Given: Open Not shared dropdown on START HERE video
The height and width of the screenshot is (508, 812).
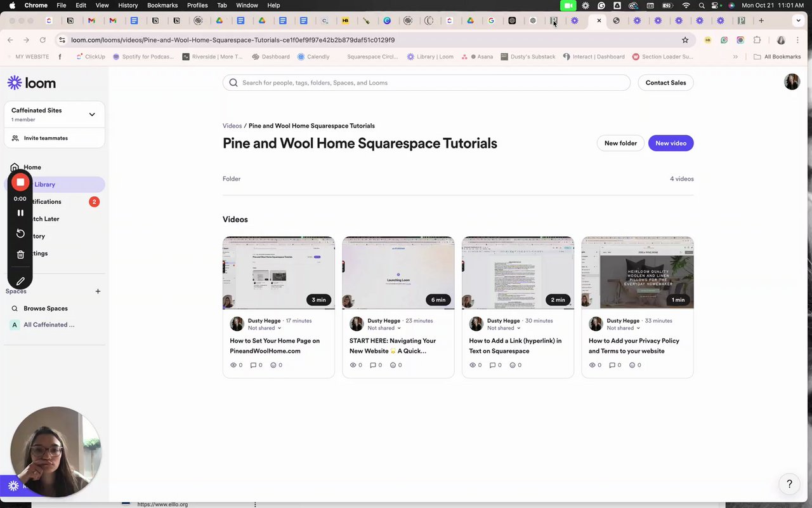Looking at the screenshot, I should [x=384, y=328].
